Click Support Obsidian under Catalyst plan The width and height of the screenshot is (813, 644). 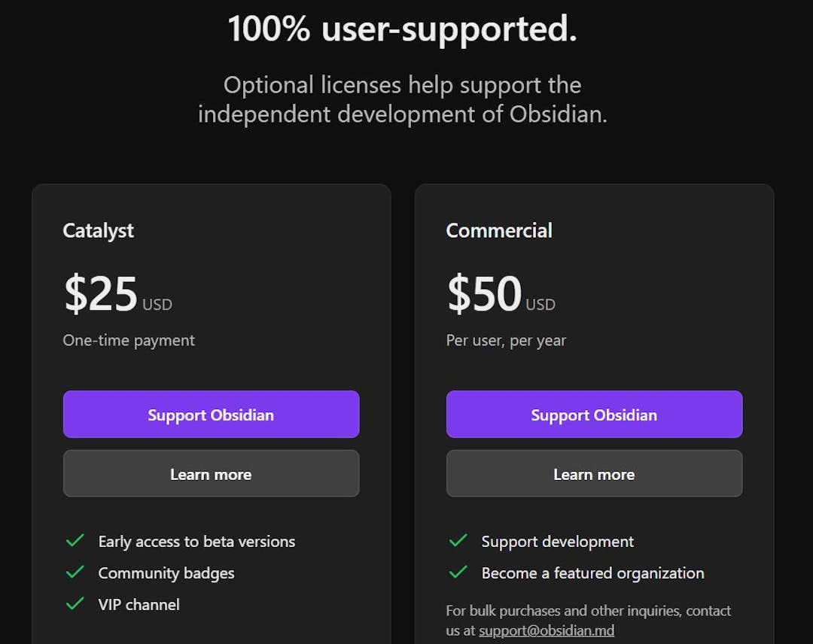pyautogui.click(x=211, y=415)
